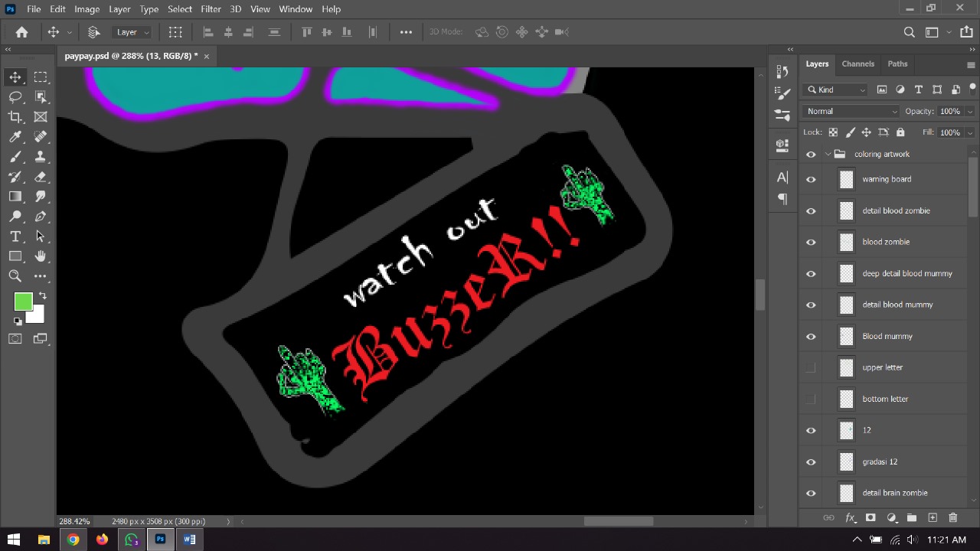Viewport: 980px width, 551px height.
Task: Select the Rectangle shape tool
Action: coord(15,256)
